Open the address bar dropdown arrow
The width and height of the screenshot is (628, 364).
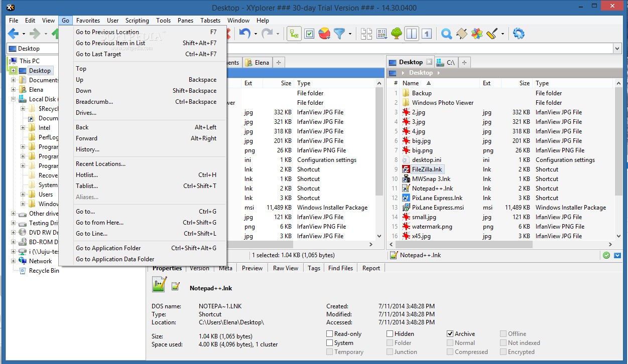pos(616,48)
